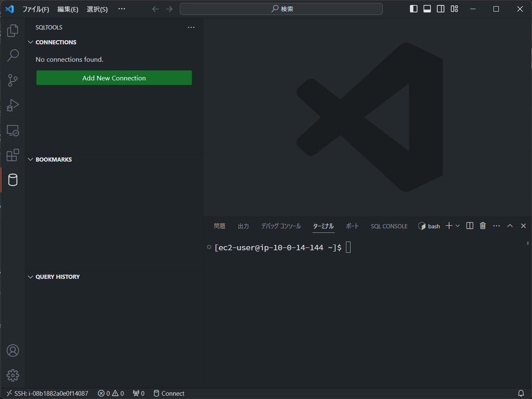Image resolution: width=532 pixels, height=399 pixels.
Task: Click the SQLTools database icon
Action: coord(13,180)
